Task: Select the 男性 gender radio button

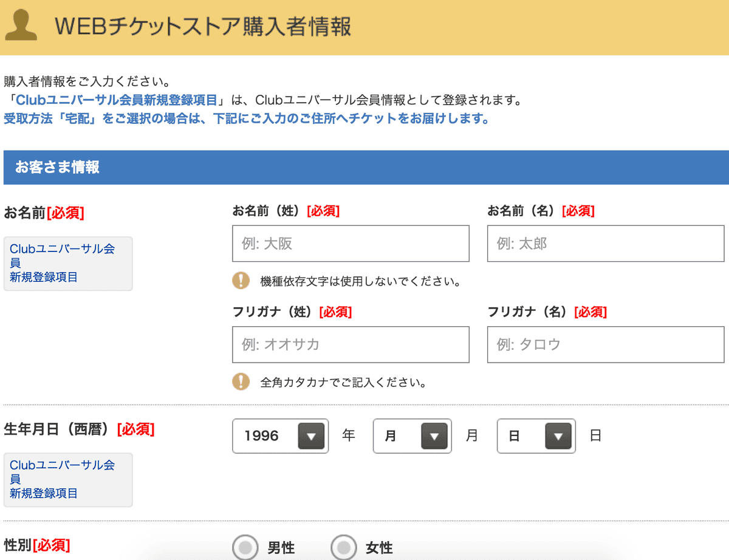Action: point(245,547)
